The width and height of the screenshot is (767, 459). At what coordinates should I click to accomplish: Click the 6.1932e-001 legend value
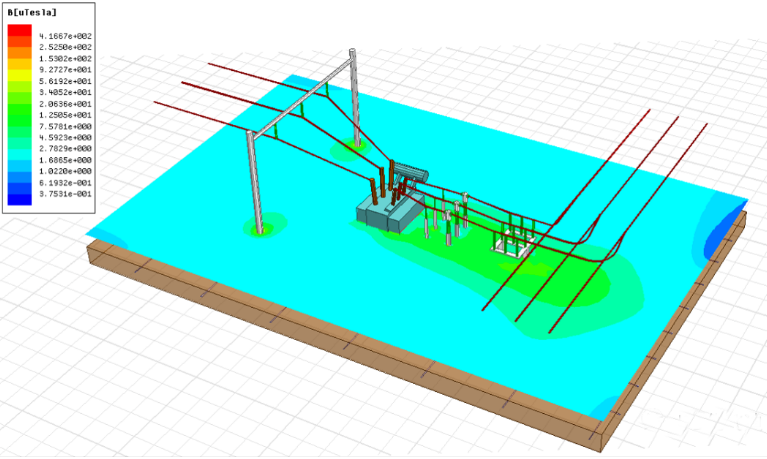click(66, 183)
